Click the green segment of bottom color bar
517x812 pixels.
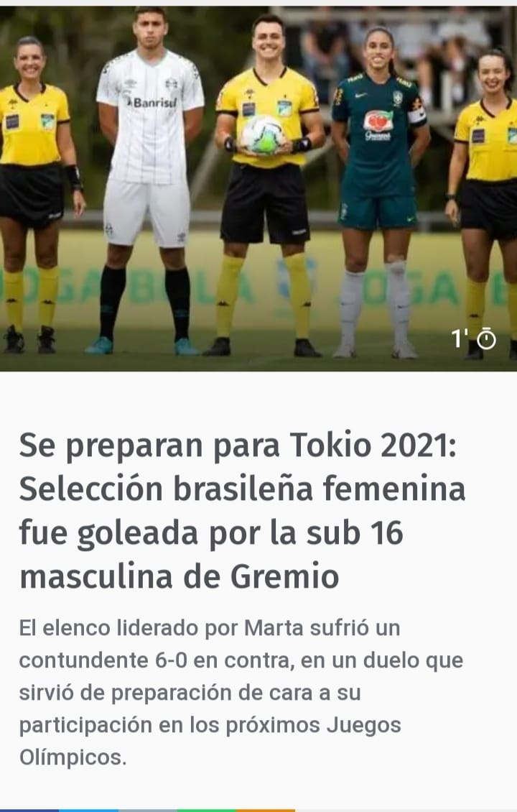[207, 811]
